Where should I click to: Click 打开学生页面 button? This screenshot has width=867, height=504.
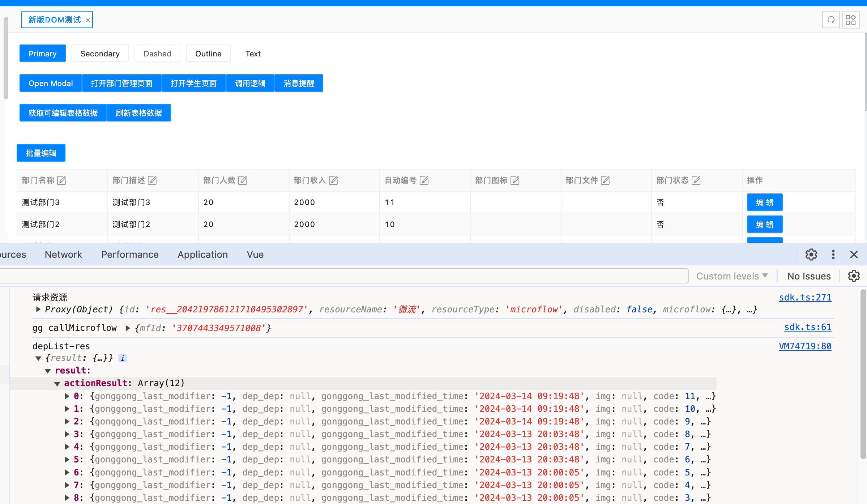(194, 83)
